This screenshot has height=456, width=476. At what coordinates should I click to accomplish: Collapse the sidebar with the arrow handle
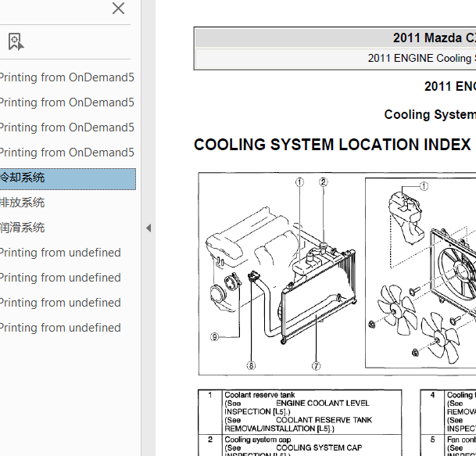click(x=149, y=228)
